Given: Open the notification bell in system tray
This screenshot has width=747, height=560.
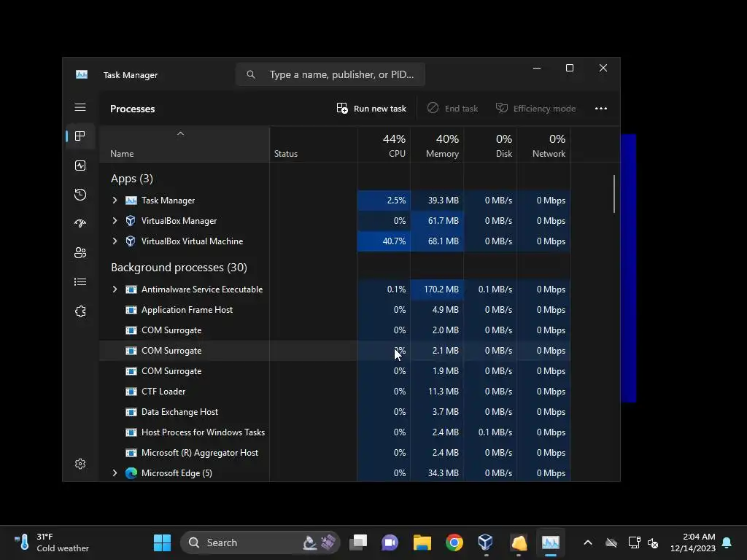Looking at the screenshot, I should 727,542.
